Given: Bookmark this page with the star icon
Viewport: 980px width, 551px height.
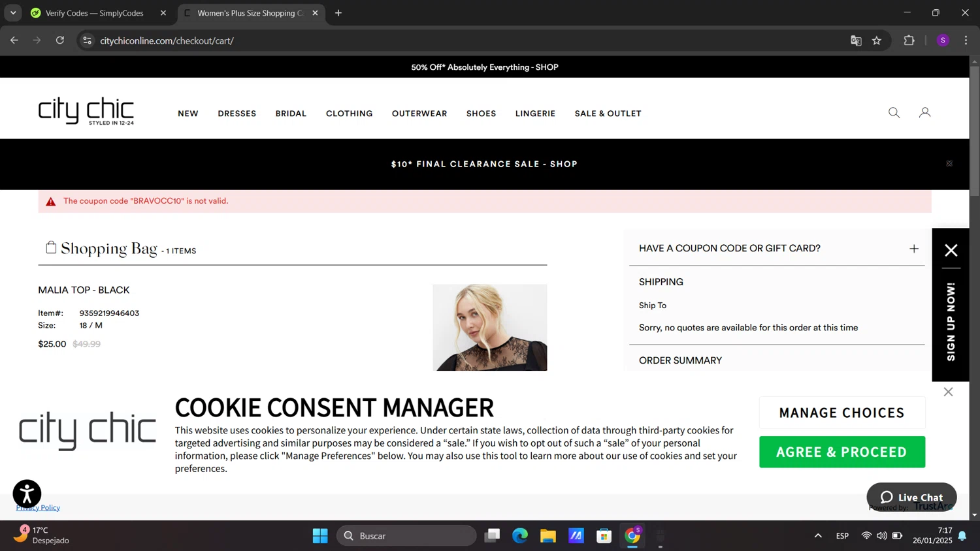Looking at the screenshot, I should click(877, 40).
